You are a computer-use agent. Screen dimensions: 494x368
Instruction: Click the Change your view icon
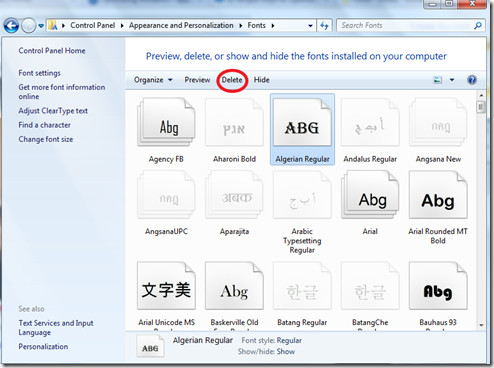(x=437, y=80)
